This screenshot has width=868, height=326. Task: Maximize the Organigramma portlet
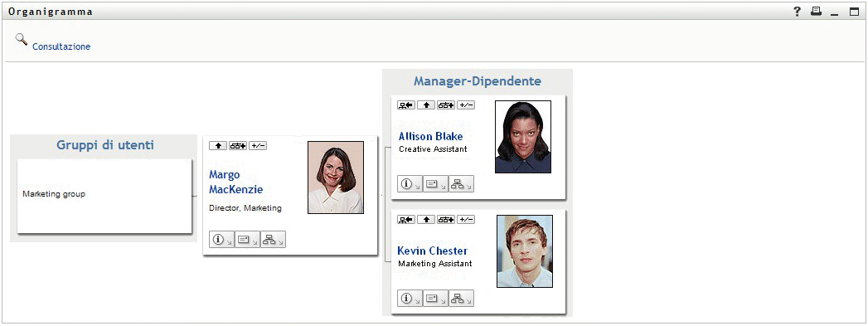[854, 12]
